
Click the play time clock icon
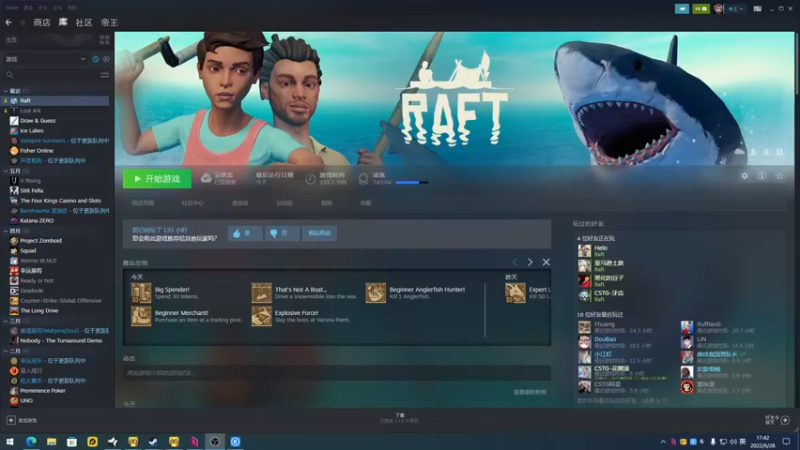(310, 179)
